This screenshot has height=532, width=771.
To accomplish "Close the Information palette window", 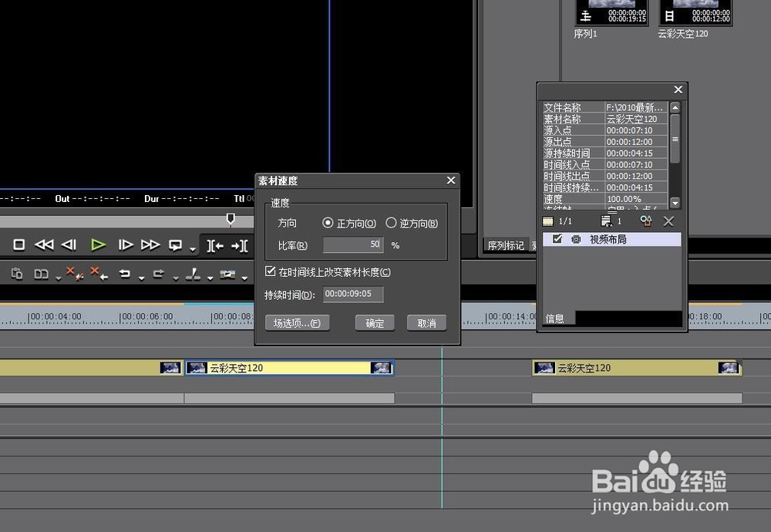I will click(678, 89).
